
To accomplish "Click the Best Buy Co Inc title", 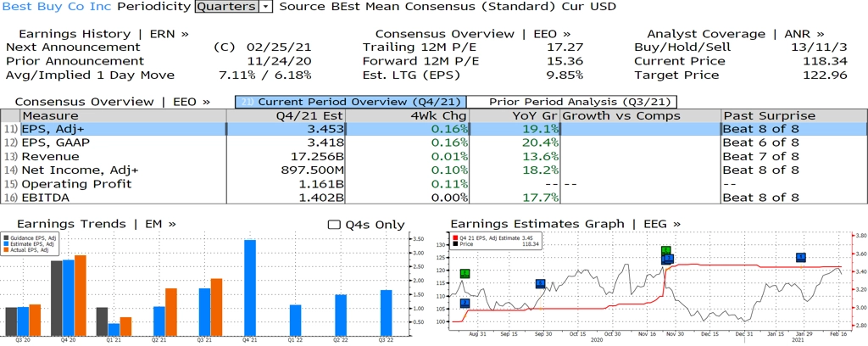I will point(58,7).
